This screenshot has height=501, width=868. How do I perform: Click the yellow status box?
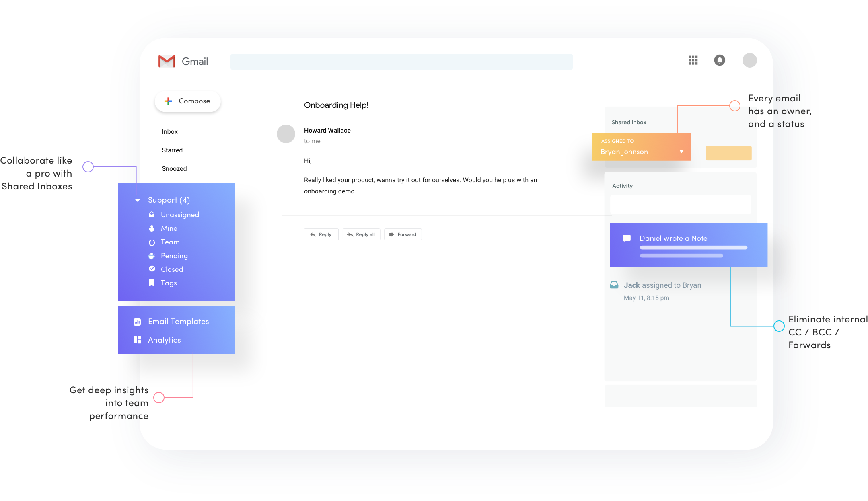(x=728, y=153)
